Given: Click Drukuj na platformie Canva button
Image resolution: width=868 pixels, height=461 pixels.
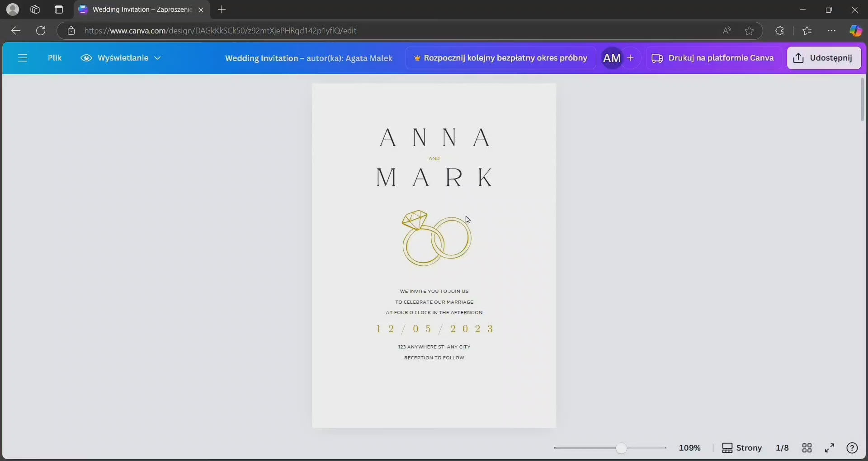Looking at the screenshot, I should [713, 58].
